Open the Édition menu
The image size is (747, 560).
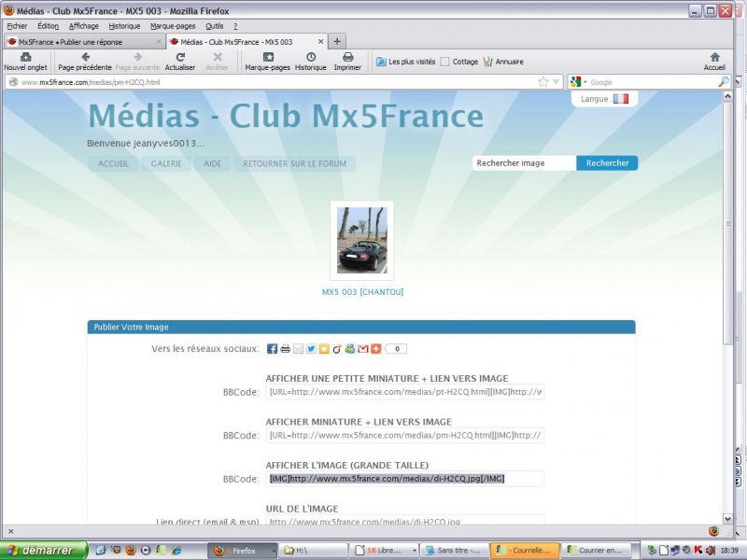(x=49, y=26)
